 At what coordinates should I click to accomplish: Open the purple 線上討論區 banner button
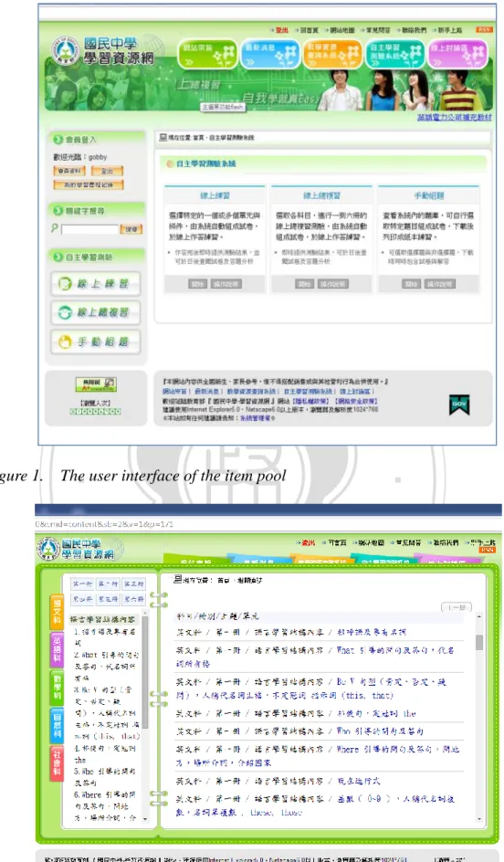[457, 55]
